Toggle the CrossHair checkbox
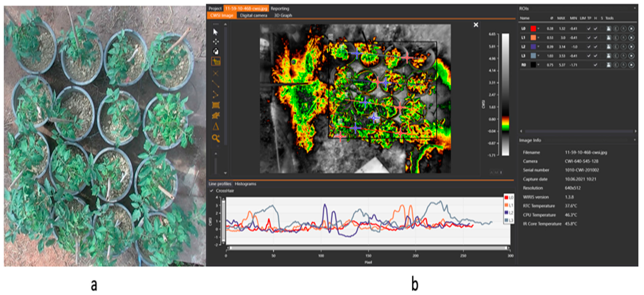 (x=212, y=191)
